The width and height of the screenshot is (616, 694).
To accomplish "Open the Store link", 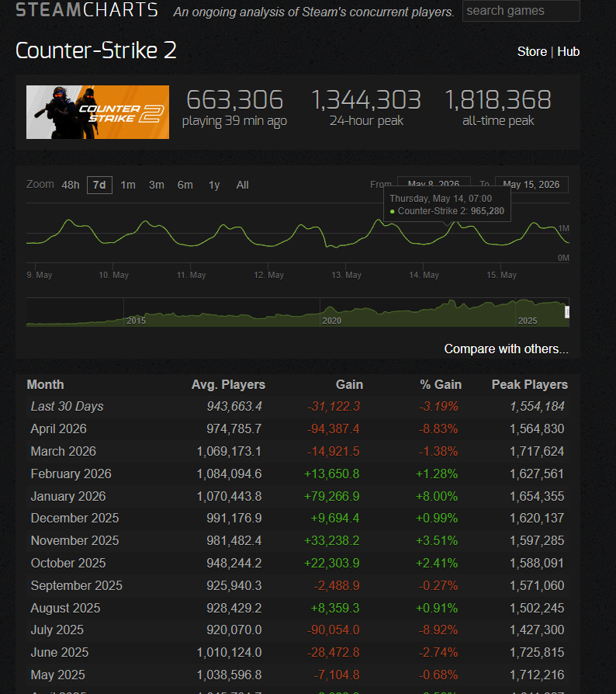I will tap(532, 52).
